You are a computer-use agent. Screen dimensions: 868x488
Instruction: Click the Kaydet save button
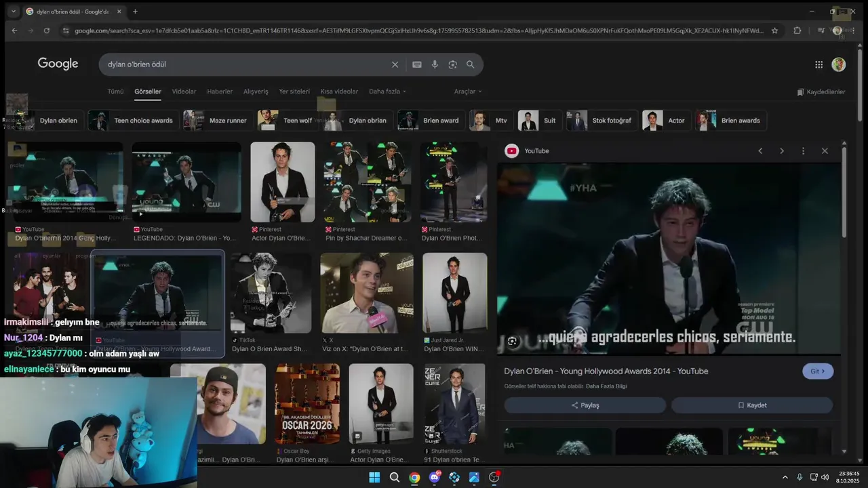tap(752, 405)
